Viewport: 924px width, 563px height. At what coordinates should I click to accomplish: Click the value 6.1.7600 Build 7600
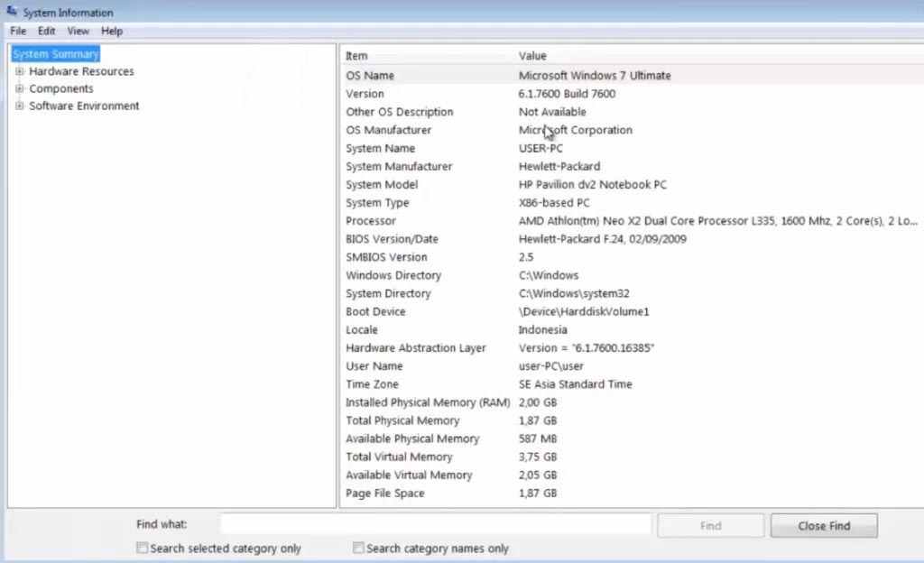coord(567,94)
